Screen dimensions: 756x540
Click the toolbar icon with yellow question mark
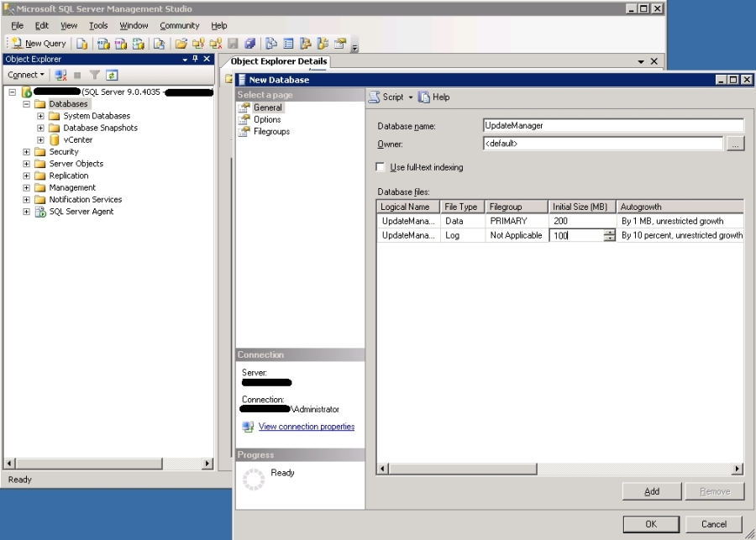198,44
